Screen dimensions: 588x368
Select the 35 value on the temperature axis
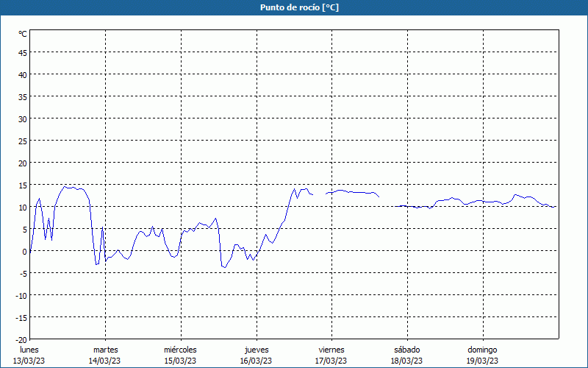[23, 97]
